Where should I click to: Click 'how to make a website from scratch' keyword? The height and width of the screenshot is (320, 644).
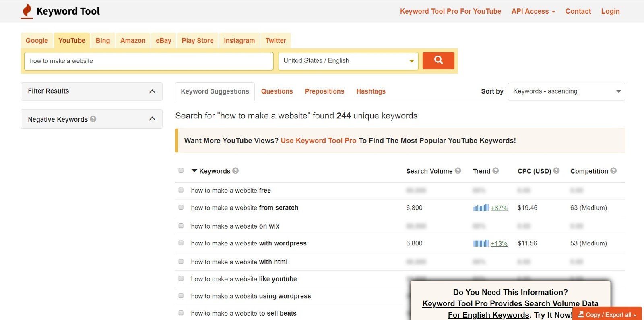[245, 208]
